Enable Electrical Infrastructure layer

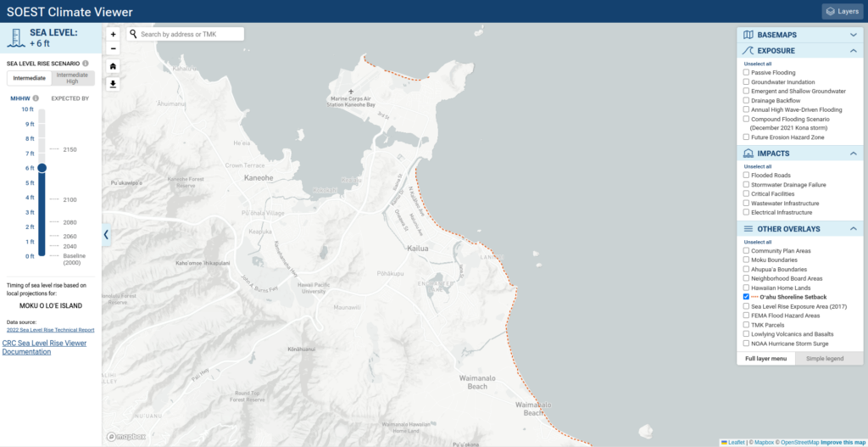coord(746,212)
